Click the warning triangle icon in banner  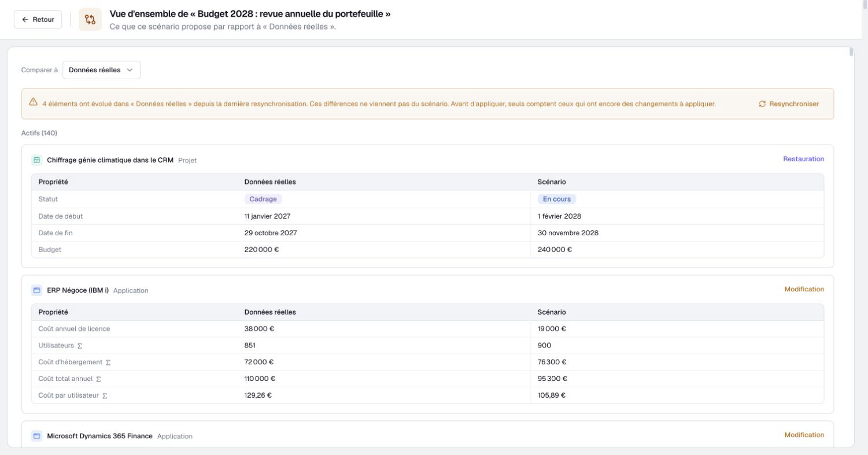[x=34, y=103]
